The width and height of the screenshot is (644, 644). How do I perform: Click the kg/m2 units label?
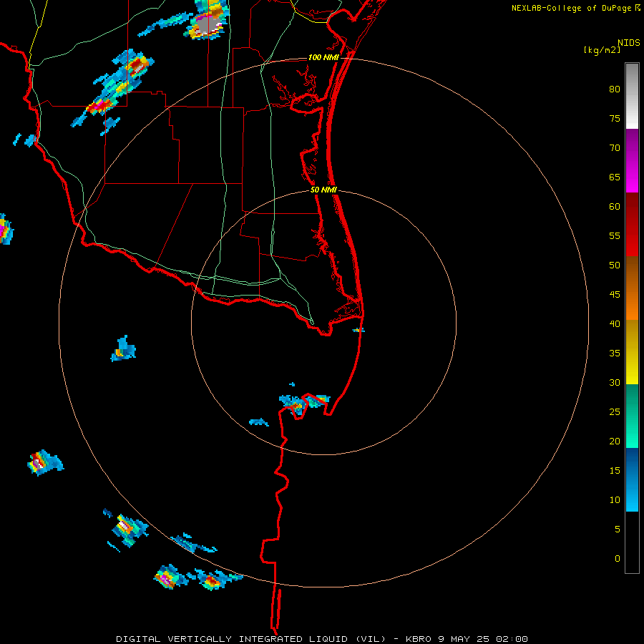pyautogui.click(x=602, y=50)
